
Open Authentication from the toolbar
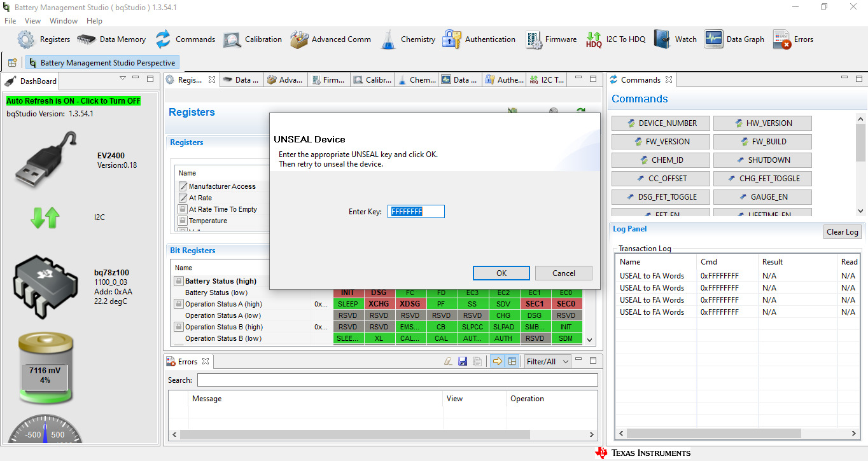coord(479,39)
